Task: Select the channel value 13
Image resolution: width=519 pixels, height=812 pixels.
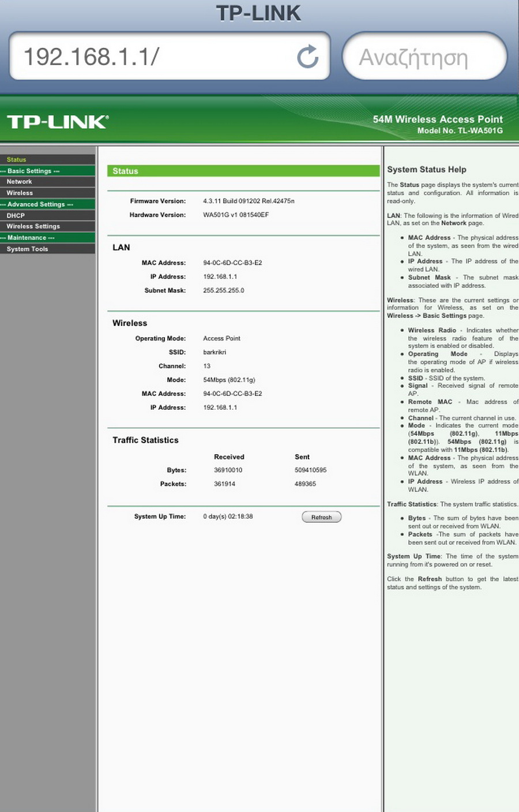Action: [206, 366]
